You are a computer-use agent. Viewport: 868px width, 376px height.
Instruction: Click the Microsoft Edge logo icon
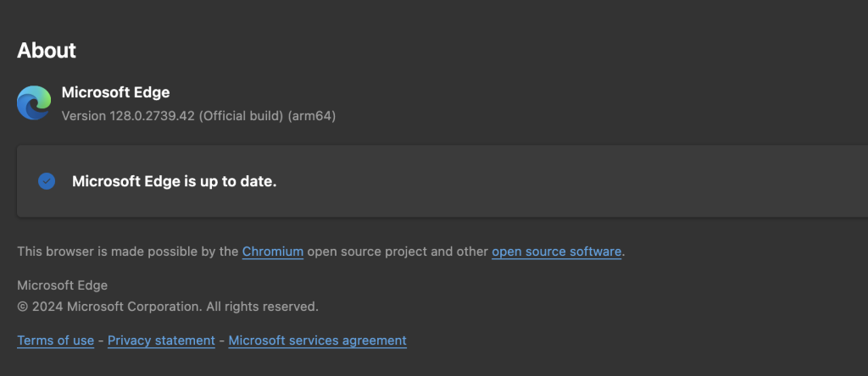click(x=34, y=102)
